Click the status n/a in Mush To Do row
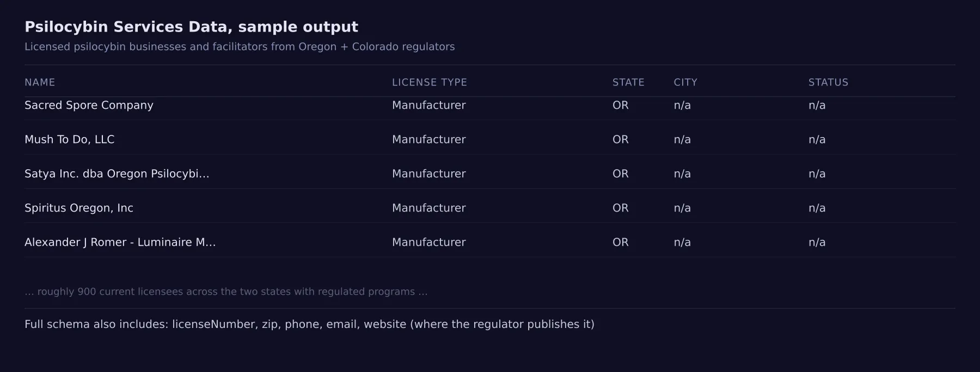 (x=817, y=139)
